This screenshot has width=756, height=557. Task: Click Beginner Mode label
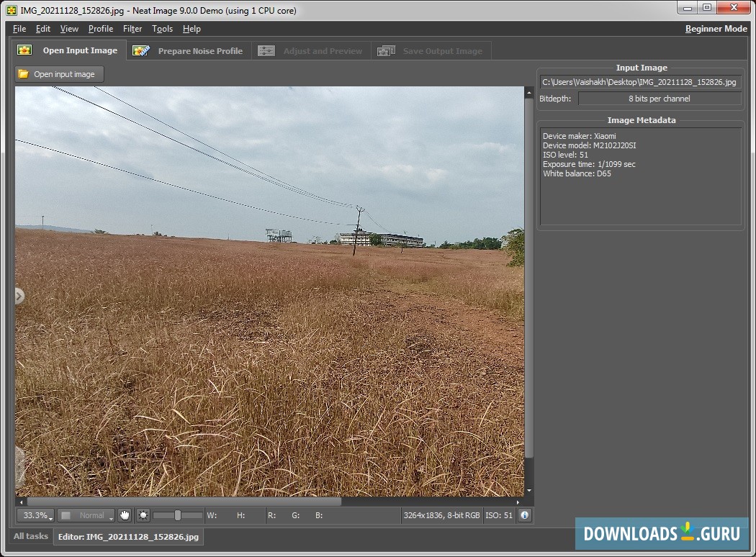716,29
